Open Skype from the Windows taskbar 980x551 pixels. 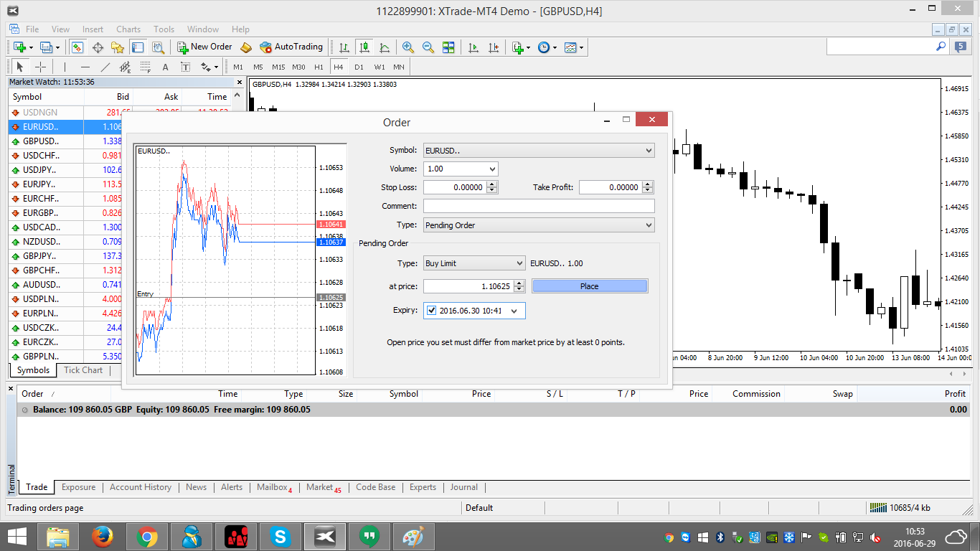(x=280, y=536)
